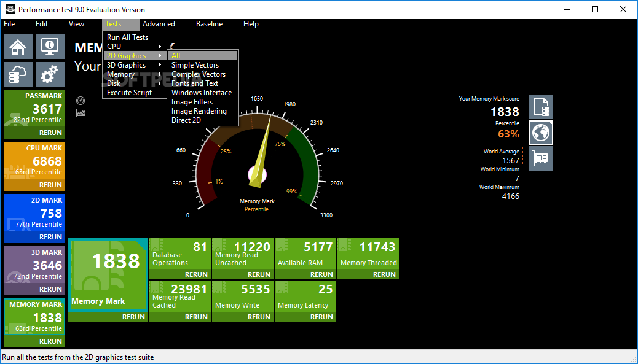Open the Edit menu
The image size is (638, 364).
[x=42, y=24]
